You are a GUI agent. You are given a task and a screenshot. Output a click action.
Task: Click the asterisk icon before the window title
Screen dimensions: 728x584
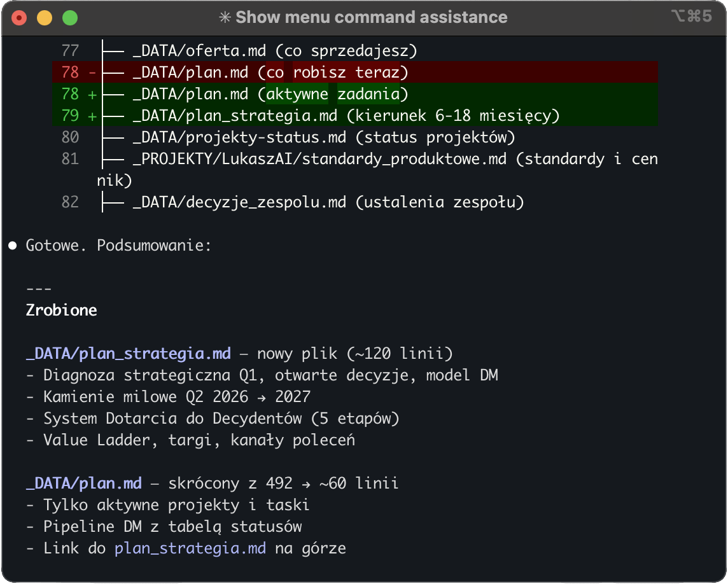tap(225, 18)
